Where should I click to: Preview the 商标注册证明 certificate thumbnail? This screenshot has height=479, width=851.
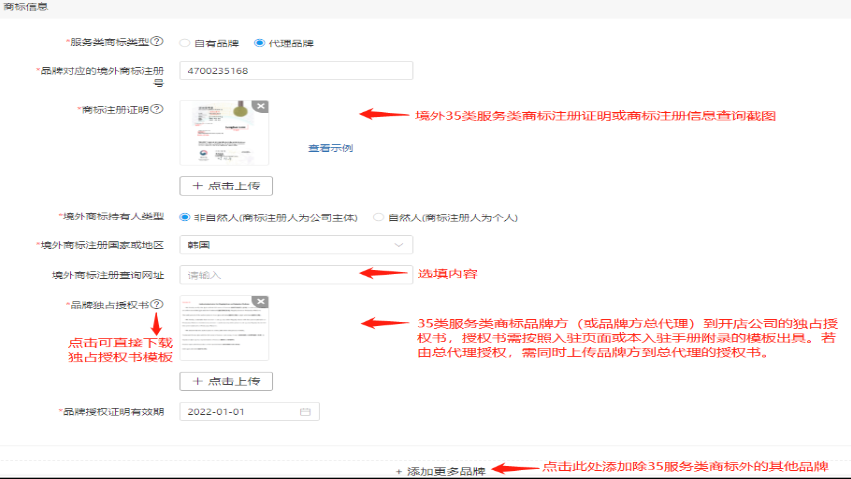(224, 135)
